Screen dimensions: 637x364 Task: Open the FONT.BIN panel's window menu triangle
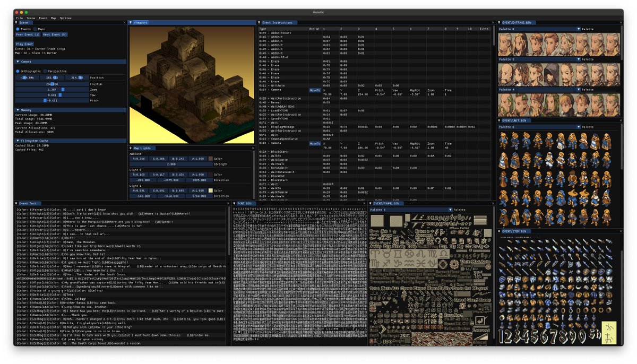pos(235,203)
